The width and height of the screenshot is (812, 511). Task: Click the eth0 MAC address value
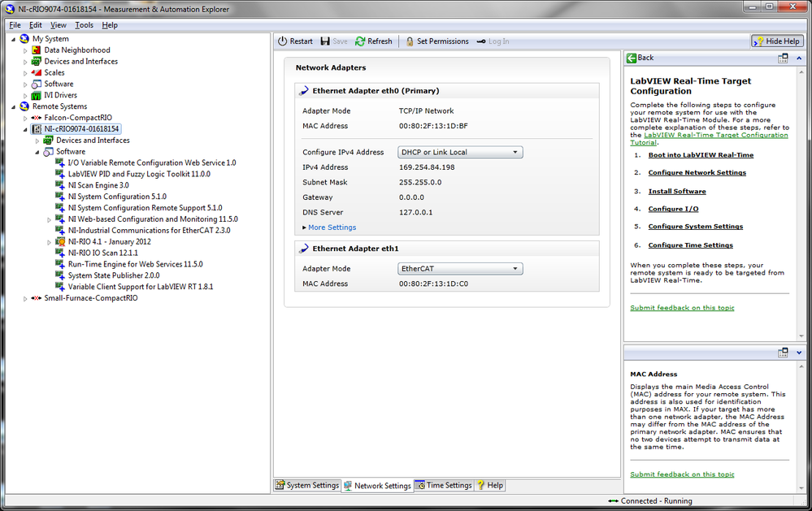point(433,126)
